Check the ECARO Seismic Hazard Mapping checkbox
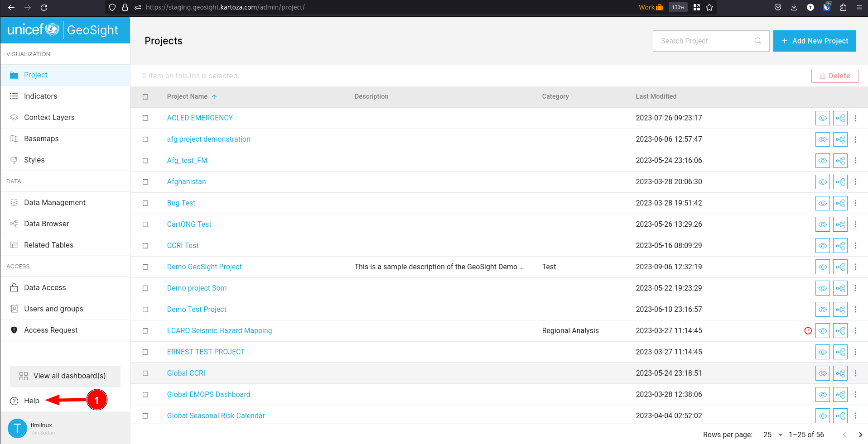The image size is (868, 444). (x=145, y=331)
